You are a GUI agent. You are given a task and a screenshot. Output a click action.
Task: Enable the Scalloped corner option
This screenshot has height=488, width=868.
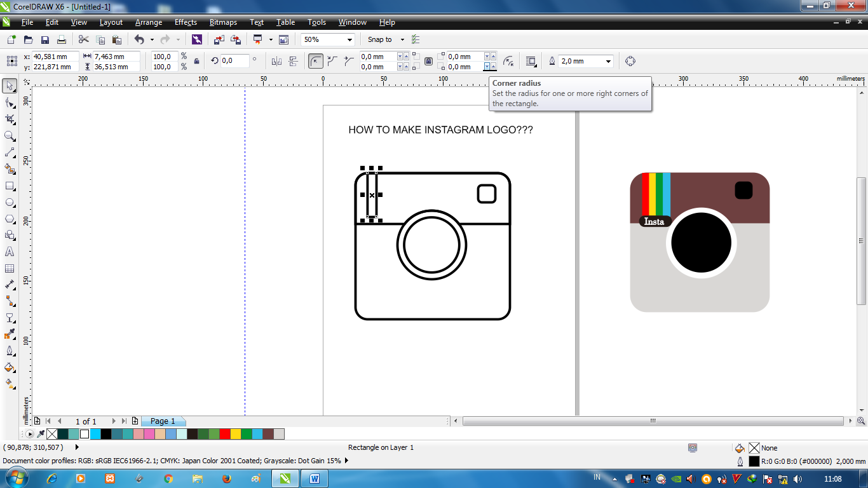(332, 61)
